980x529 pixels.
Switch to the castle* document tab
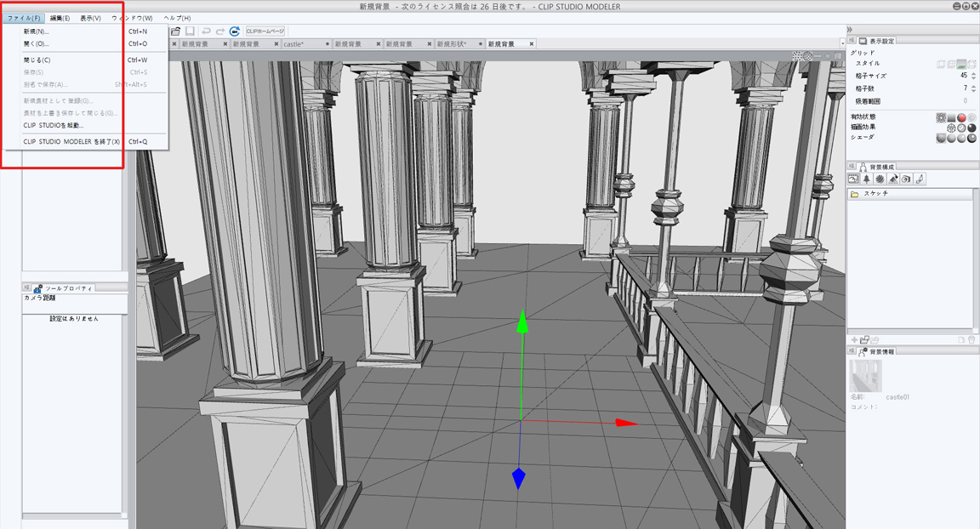[x=293, y=44]
